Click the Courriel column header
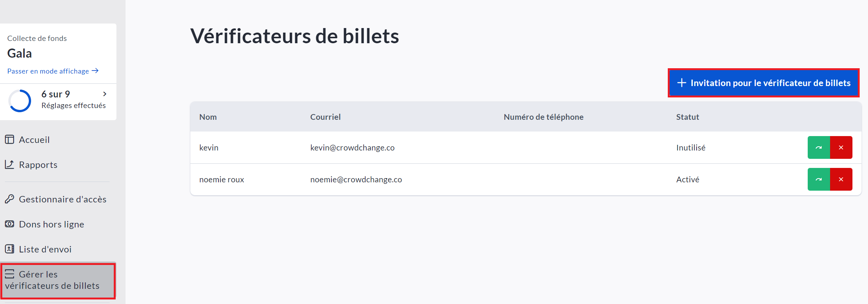The height and width of the screenshot is (304, 868). pyautogui.click(x=325, y=117)
